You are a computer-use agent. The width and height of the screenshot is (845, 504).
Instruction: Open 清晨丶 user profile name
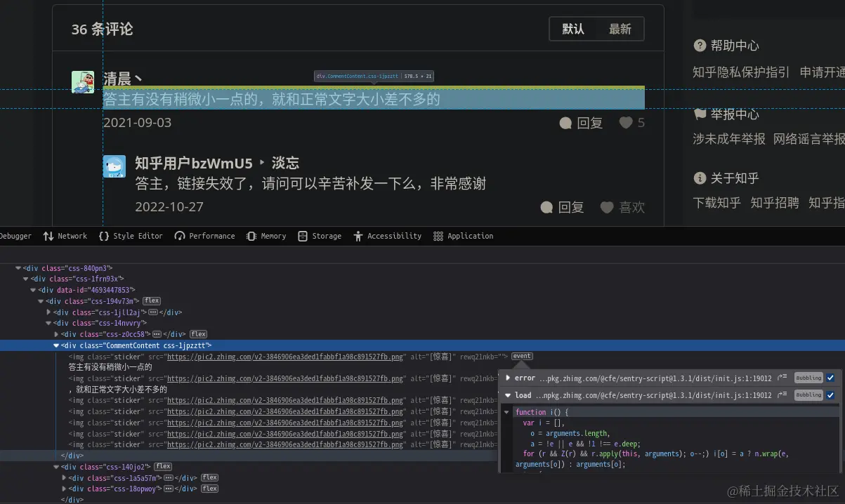tap(124, 78)
